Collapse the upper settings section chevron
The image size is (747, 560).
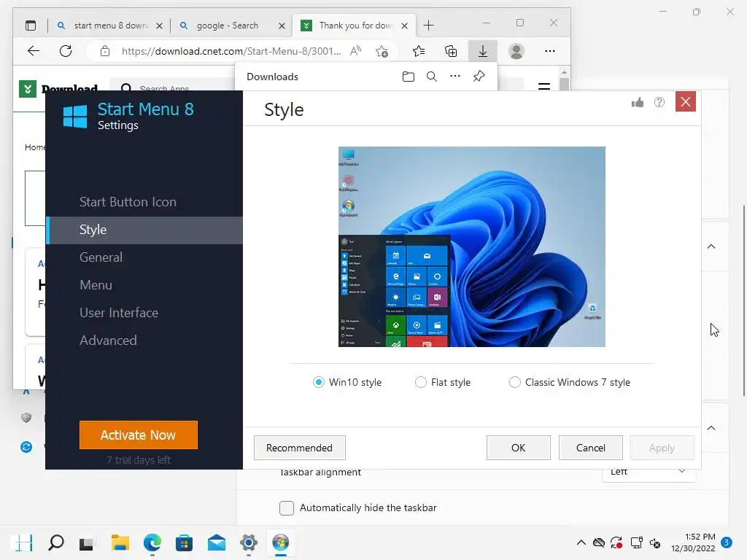pos(711,246)
